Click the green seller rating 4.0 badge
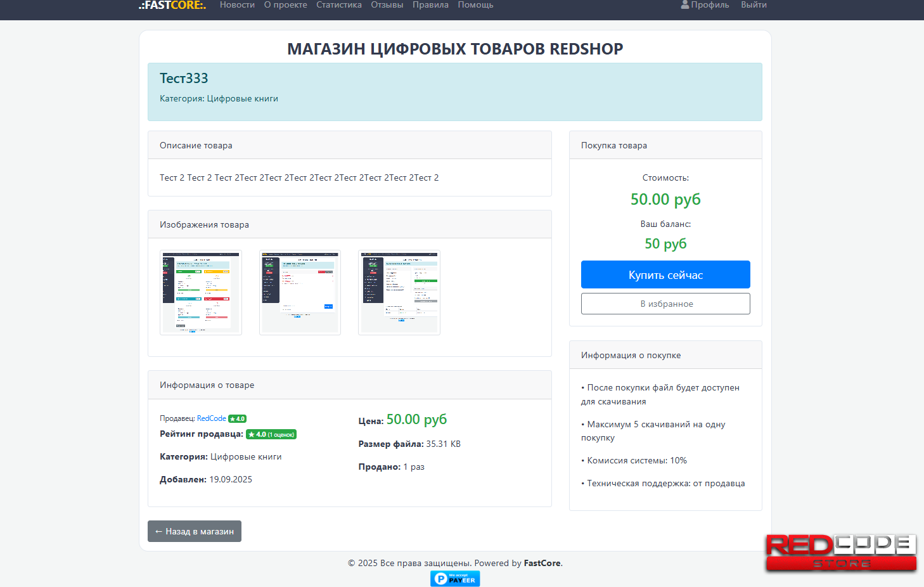This screenshot has height=587, width=924. click(271, 434)
